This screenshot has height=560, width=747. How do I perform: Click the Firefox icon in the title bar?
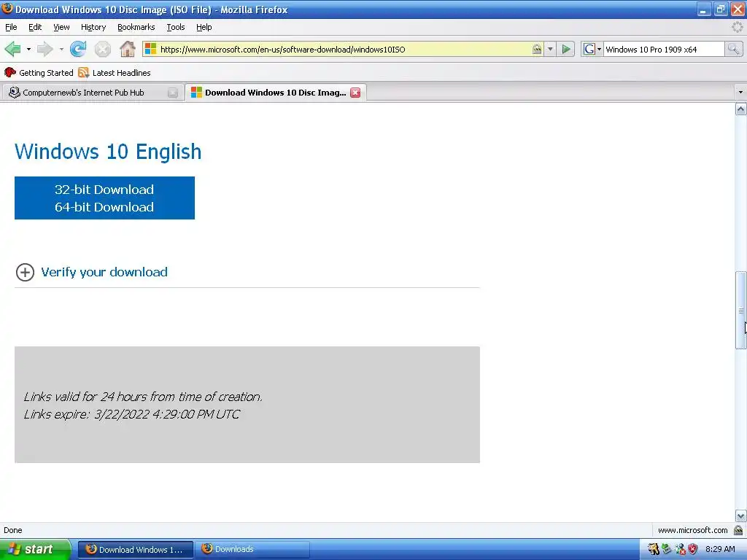pos(7,9)
